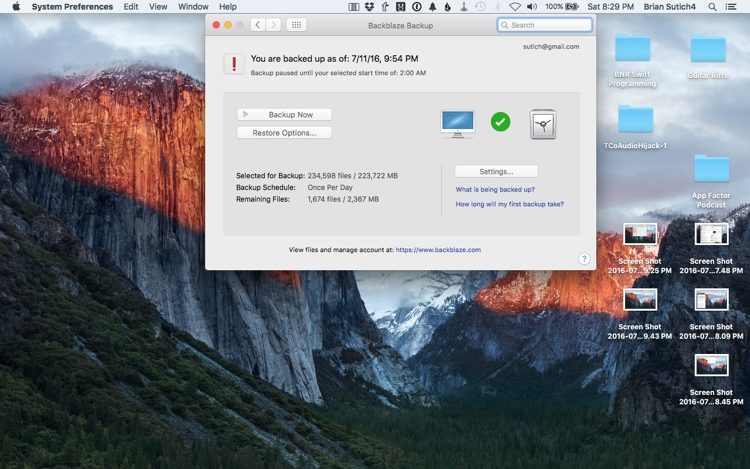This screenshot has height=469, width=750.
Task: Open the Brian Sutich4 user menu
Action: 670,7
